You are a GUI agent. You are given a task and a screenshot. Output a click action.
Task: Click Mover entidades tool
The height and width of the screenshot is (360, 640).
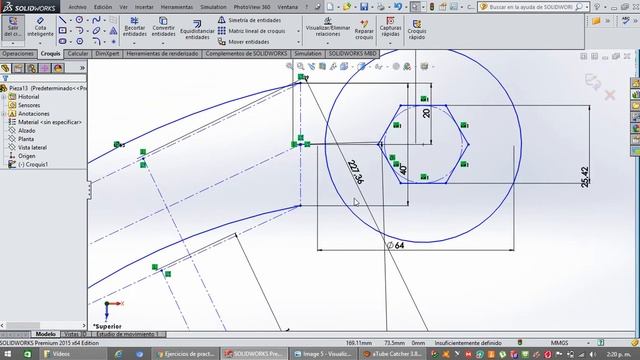pyautogui.click(x=243, y=42)
